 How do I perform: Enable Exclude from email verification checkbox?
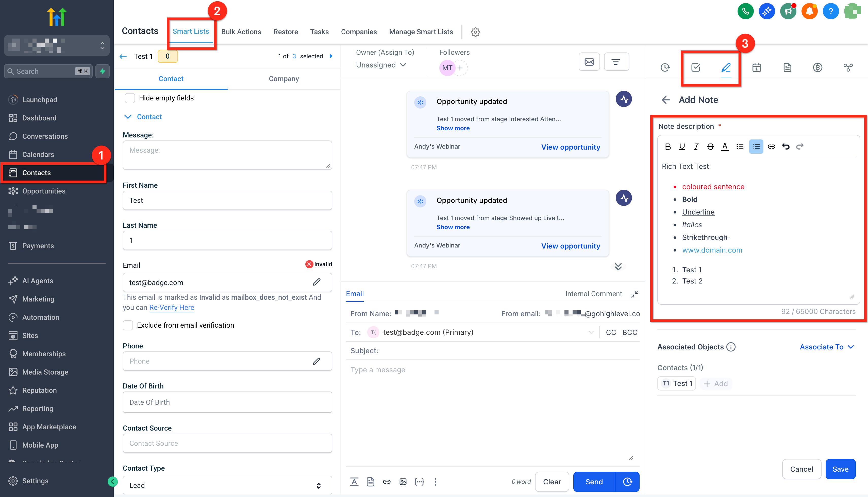(128, 325)
